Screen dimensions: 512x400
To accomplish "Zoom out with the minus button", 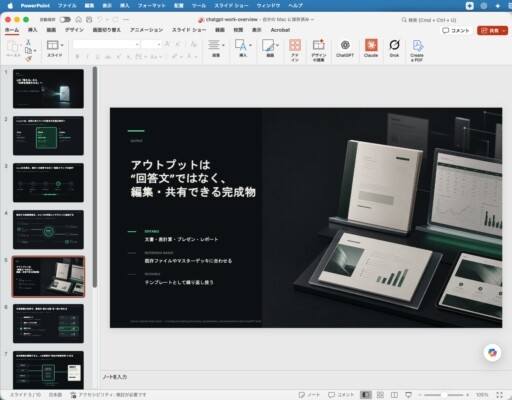I will tap(419, 395).
